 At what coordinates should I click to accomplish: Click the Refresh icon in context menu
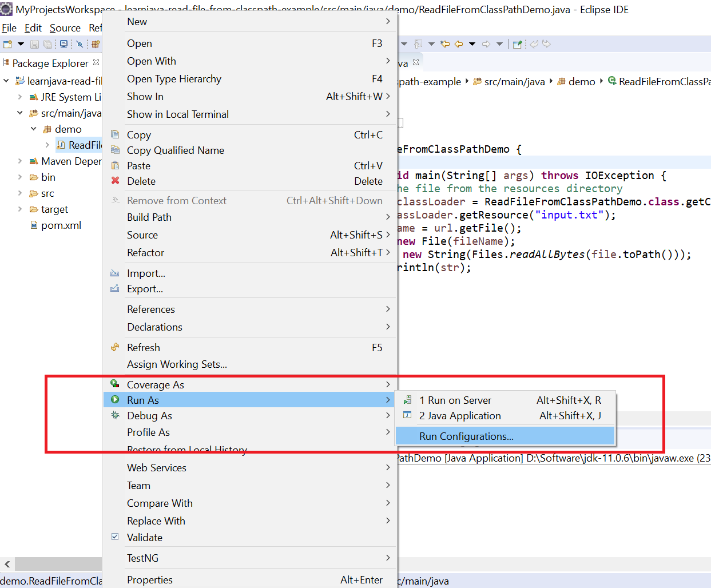[x=116, y=347]
